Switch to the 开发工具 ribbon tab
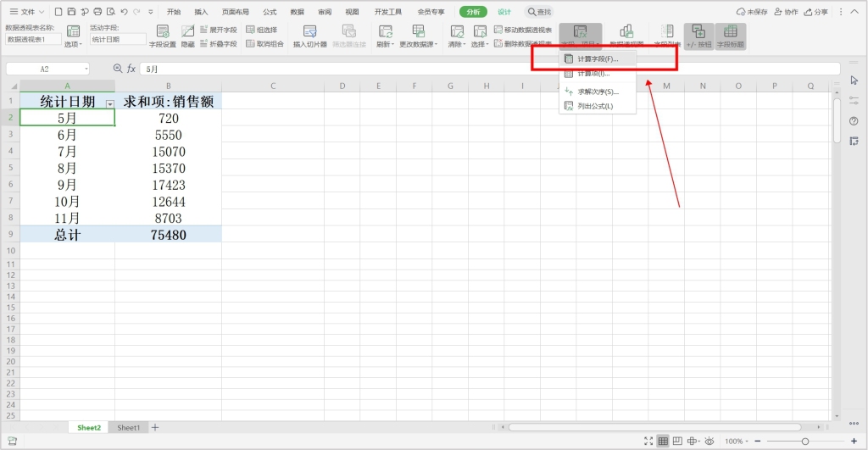 click(x=388, y=12)
